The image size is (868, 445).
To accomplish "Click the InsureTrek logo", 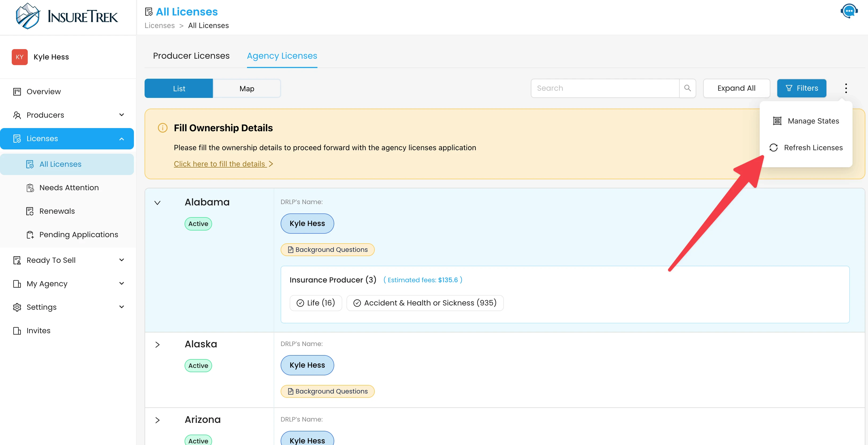I will (x=67, y=17).
